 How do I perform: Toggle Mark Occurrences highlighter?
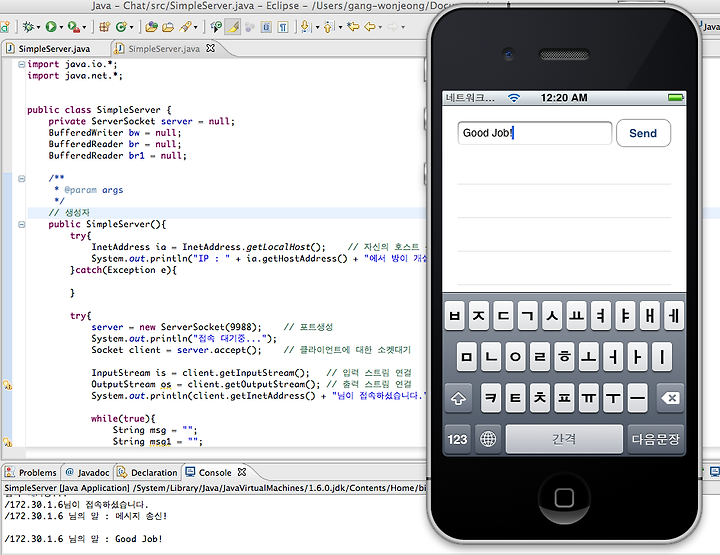[233, 27]
